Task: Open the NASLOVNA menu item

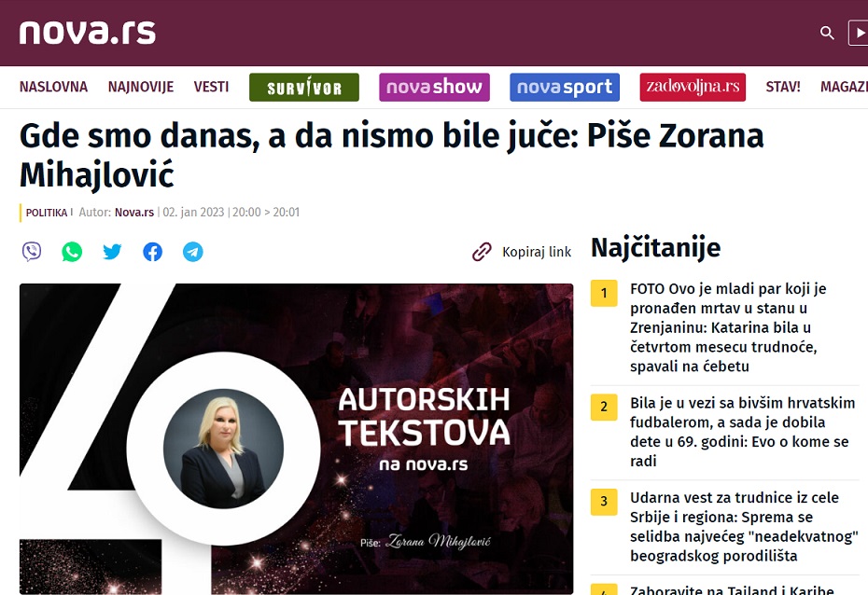Action: tap(54, 87)
